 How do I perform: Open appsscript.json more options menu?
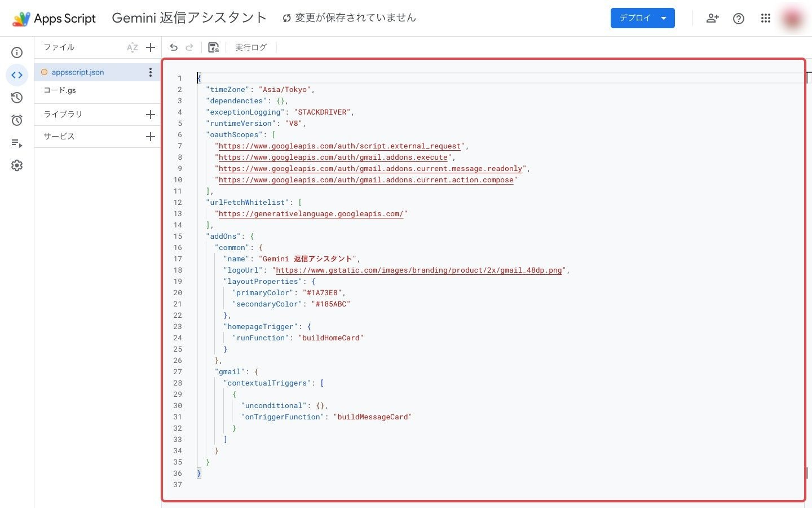click(x=151, y=72)
